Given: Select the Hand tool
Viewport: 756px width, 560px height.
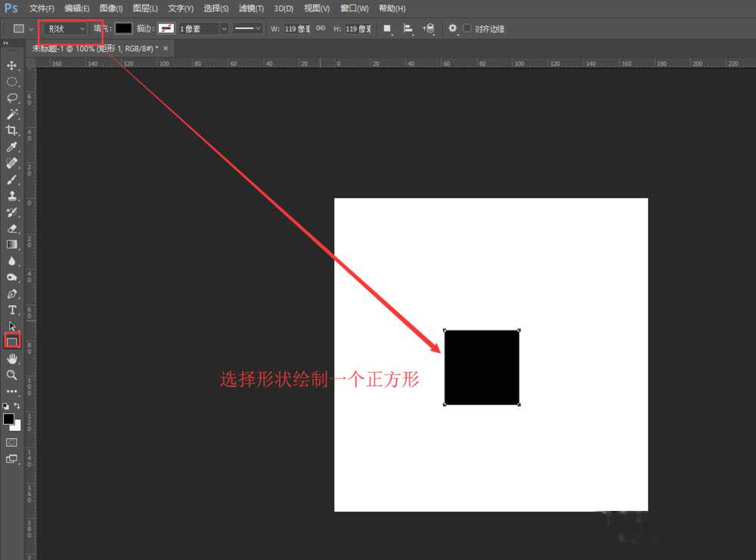Looking at the screenshot, I should point(11,358).
